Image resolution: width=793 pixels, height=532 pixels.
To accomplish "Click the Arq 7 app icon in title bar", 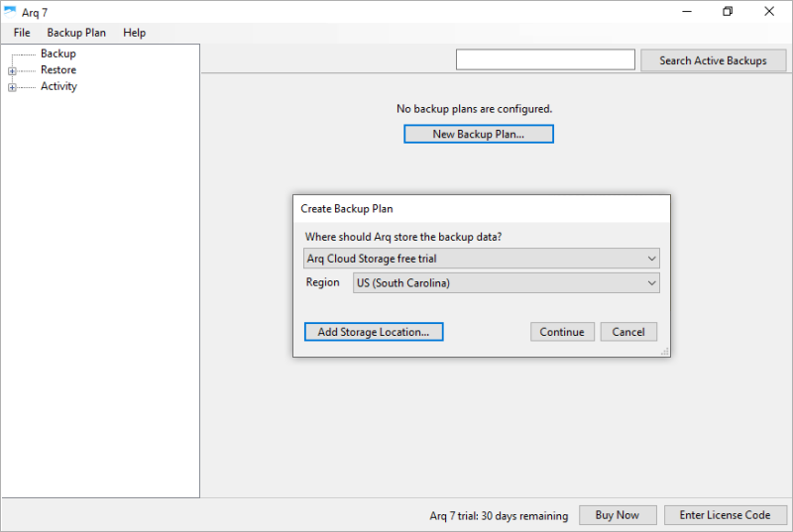I will tap(10, 12).
